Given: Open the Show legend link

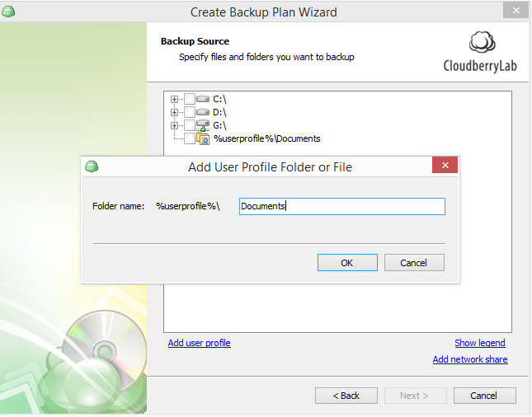Looking at the screenshot, I should click(x=480, y=343).
